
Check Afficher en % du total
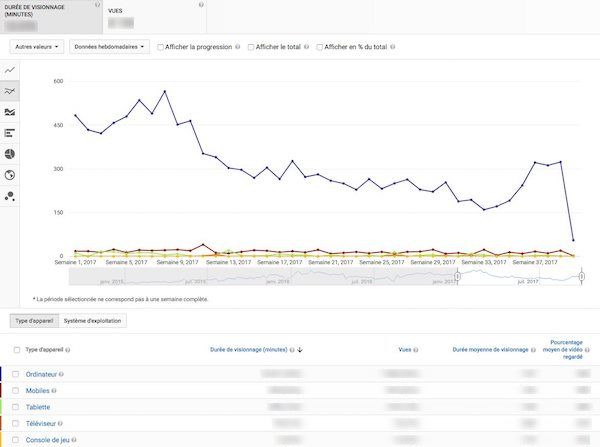[x=319, y=46]
